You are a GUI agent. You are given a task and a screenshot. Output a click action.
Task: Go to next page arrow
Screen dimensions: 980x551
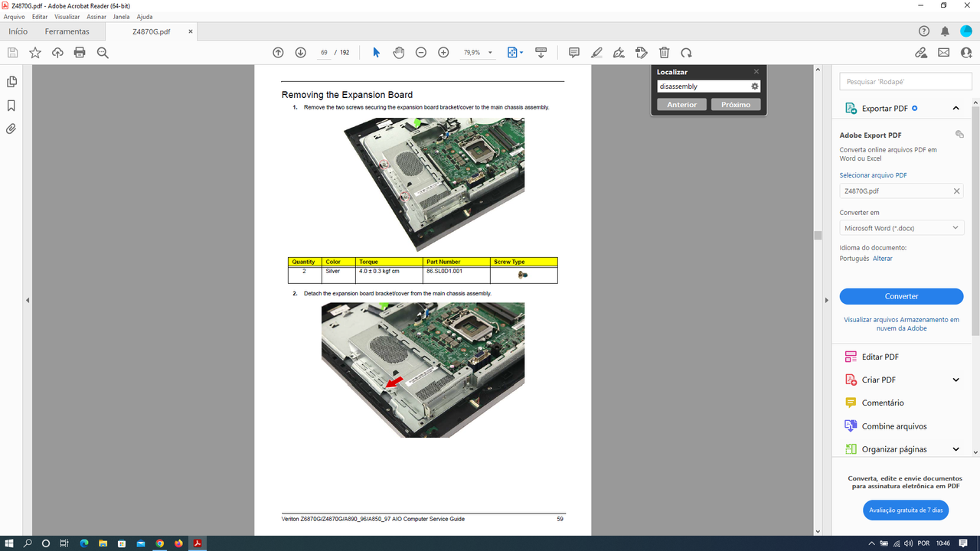[301, 53]
